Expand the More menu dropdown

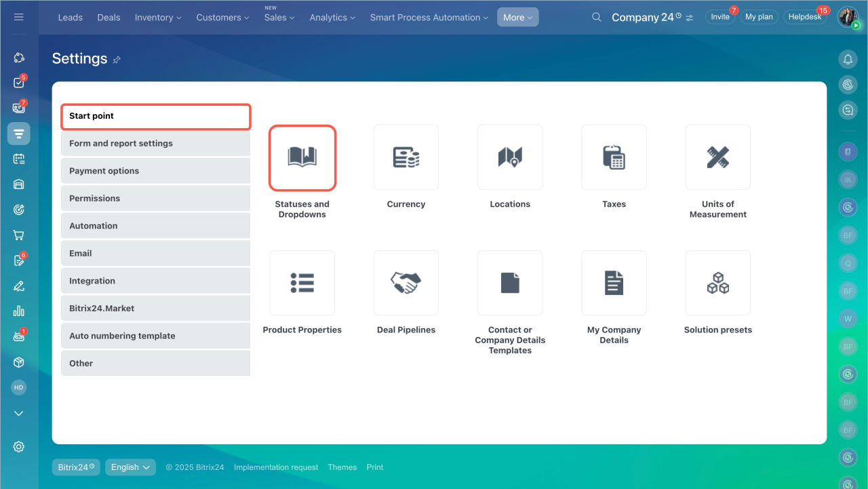coord(517,18)
